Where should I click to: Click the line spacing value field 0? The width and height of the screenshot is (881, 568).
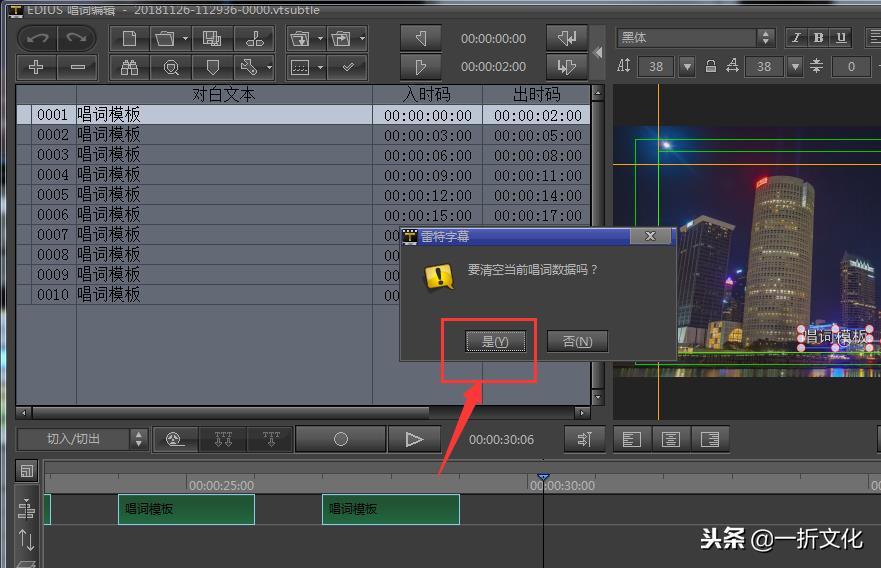pyautogui.click(x=851, y=67)
